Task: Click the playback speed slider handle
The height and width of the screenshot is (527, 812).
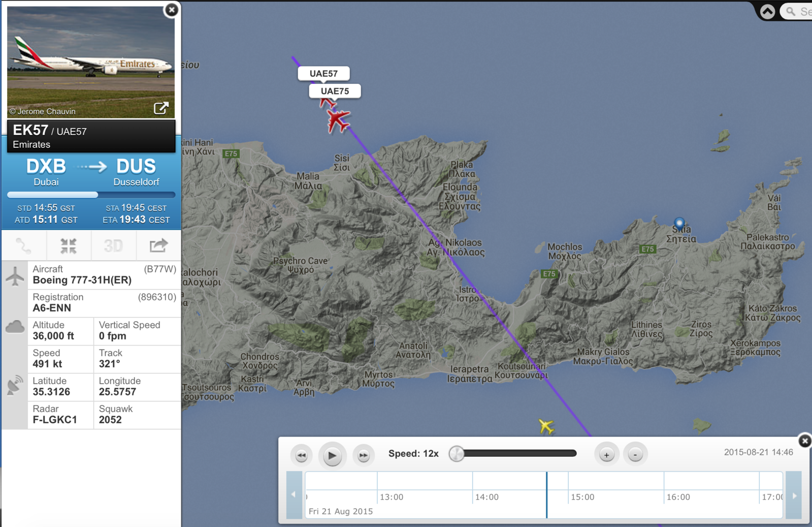Action: [457, 453]
